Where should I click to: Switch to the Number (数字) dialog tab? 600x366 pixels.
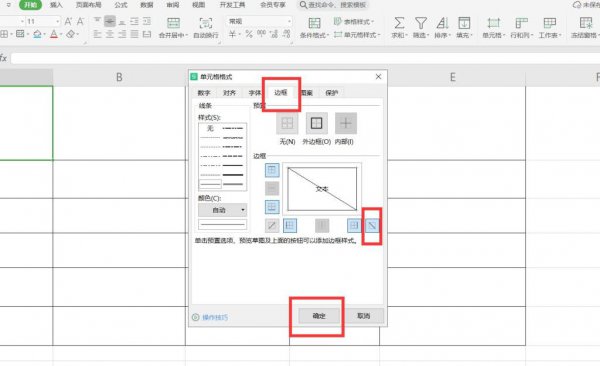204,93
